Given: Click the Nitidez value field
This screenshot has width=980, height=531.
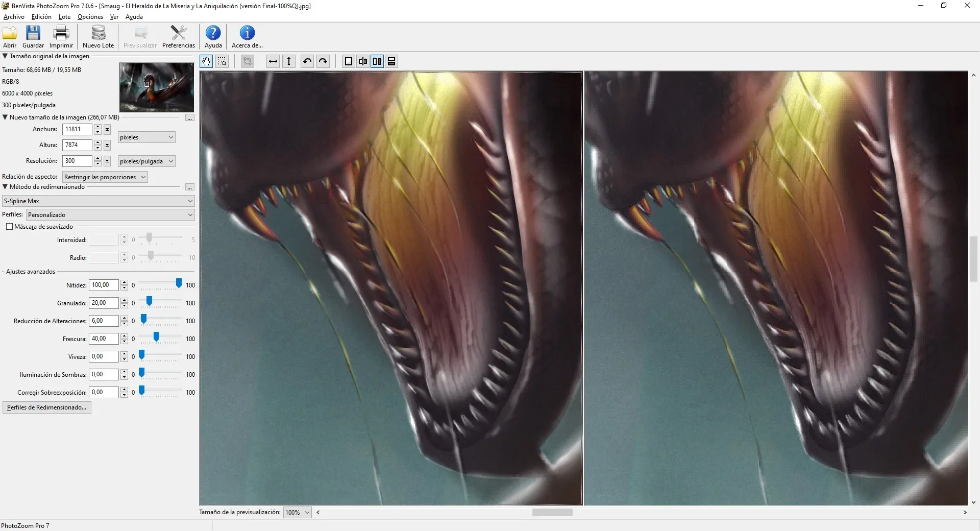Looking at the screenshot, I should 104,285.
